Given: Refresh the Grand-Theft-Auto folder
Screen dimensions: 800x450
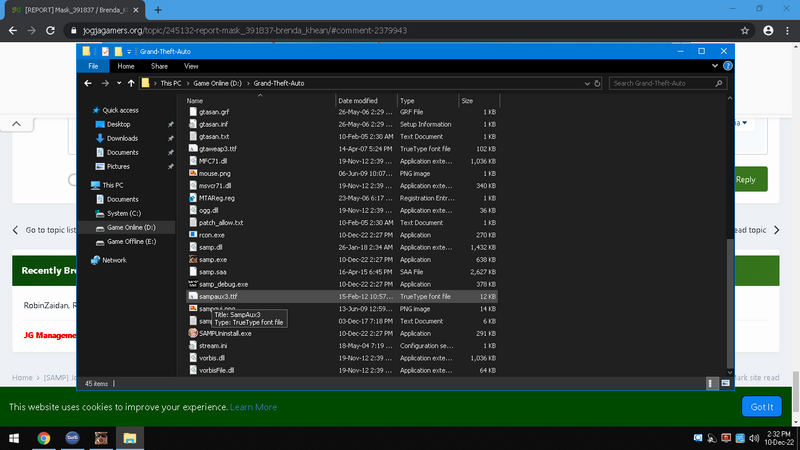Looking at the screenshot, I should 597,83.
